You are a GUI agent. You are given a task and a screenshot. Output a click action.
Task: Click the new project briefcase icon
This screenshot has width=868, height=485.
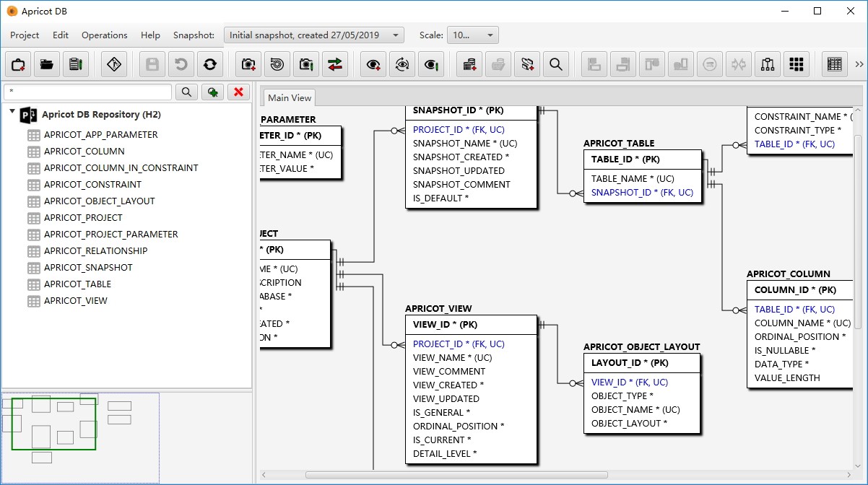click(x=18, y=64)
